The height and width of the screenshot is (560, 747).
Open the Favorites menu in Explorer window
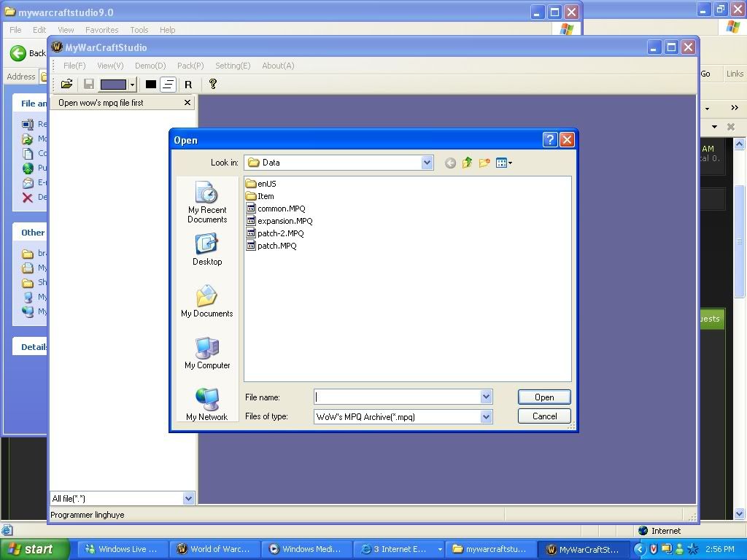point(102,29)
